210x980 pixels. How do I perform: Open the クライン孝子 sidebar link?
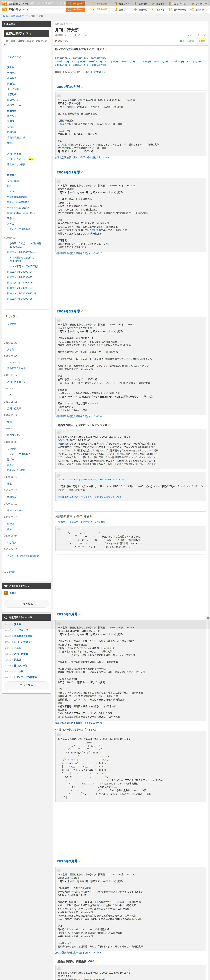tap(14, 89)
